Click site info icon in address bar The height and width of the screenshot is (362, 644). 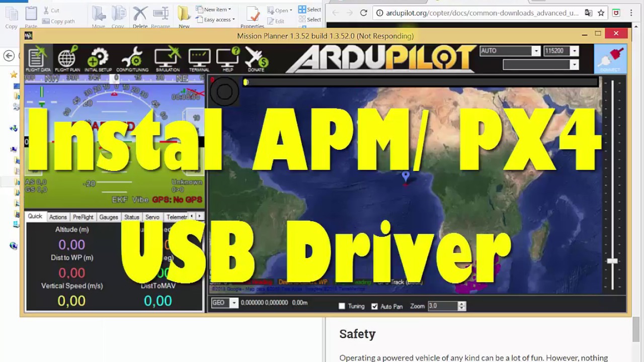tap(380, 13)
